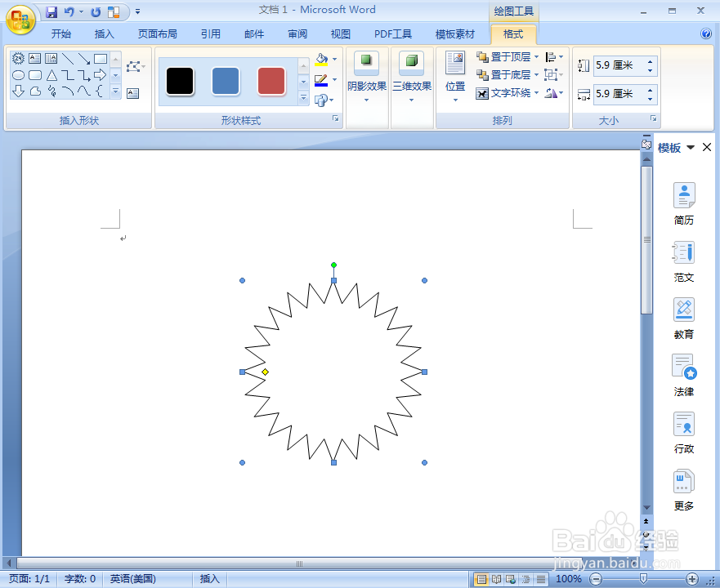Open the 法律 legal templates

click(684, 376)
